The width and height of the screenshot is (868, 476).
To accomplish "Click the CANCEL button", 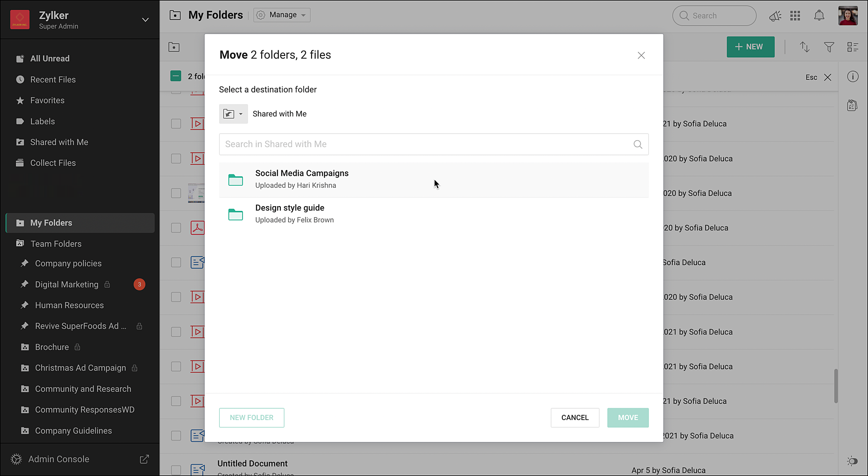I will point(575,417).
